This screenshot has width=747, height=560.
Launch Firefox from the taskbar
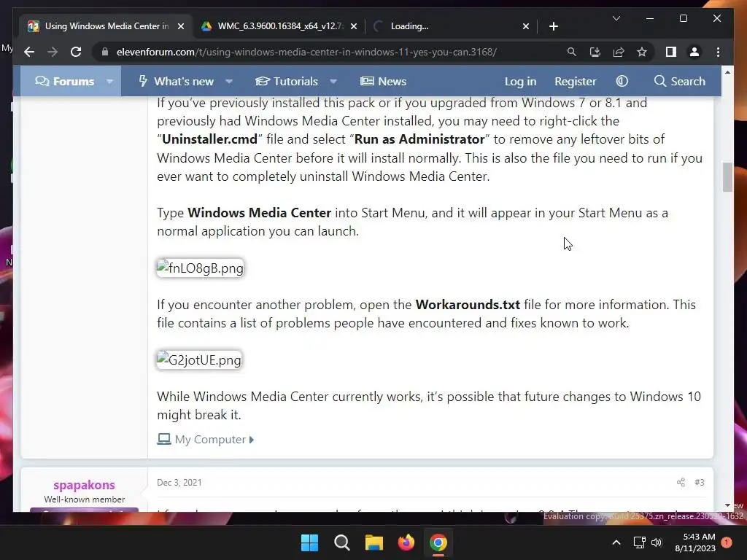(x=406, y=542)
